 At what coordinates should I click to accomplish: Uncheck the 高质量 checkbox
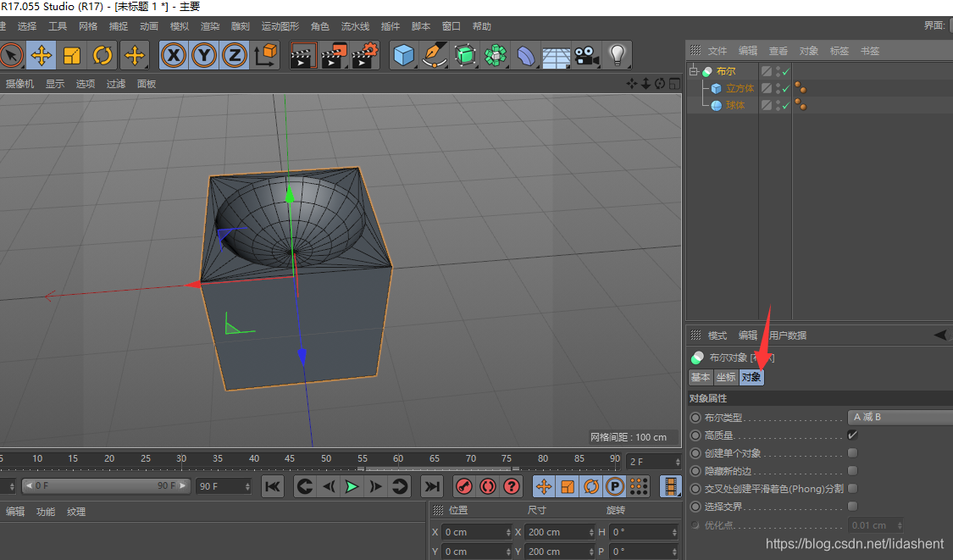[x=852, y=435]
